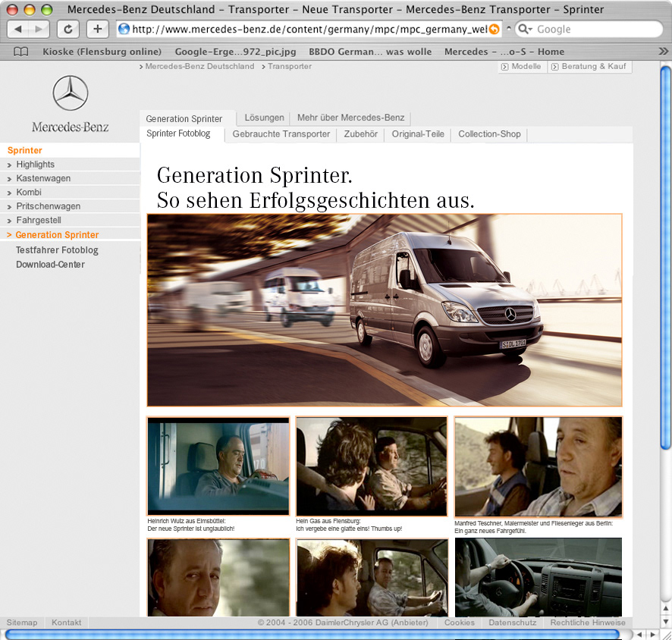Click the horizontal scrollbar left arrow
The image size is (672, 640).
639,635
